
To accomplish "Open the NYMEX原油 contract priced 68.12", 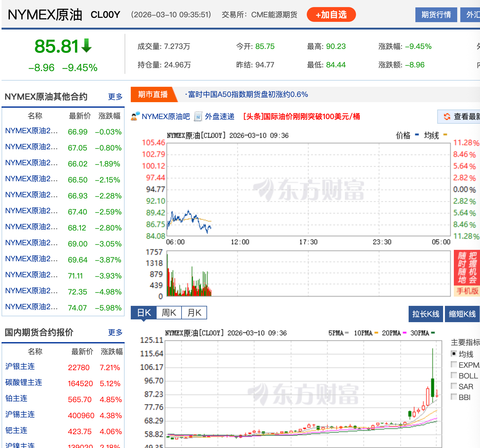I will [x=31, y=227].
